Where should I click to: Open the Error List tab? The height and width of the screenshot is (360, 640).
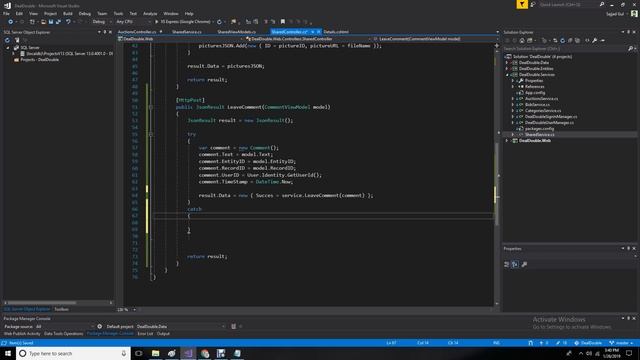pos(145,334)
